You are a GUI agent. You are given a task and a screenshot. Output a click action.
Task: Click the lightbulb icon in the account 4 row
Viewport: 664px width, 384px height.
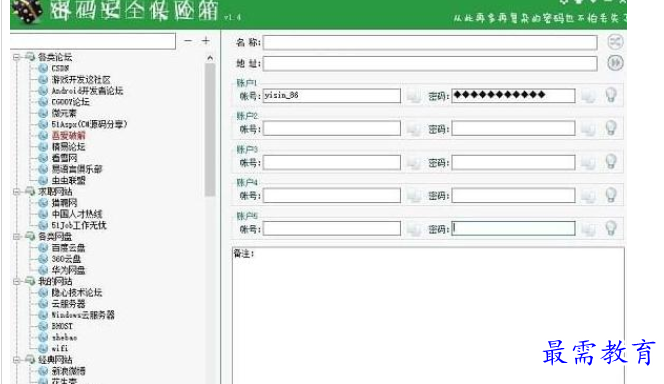coord(611,194)
